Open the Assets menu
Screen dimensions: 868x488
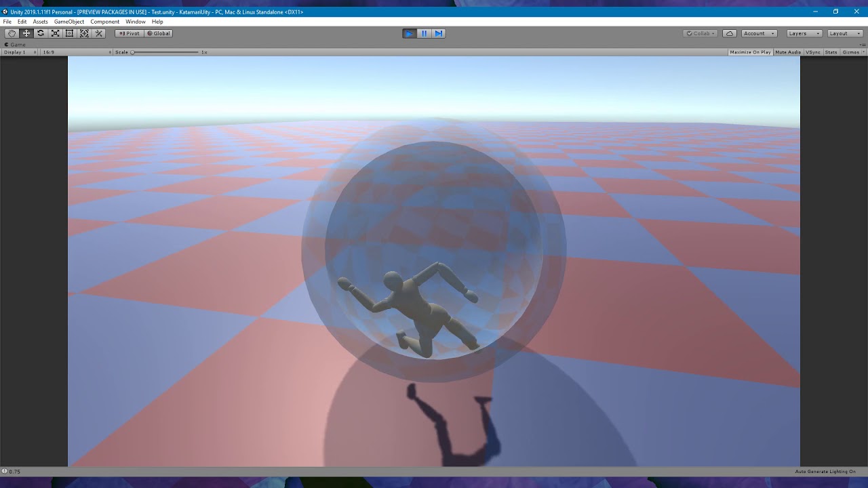(41, 22)
